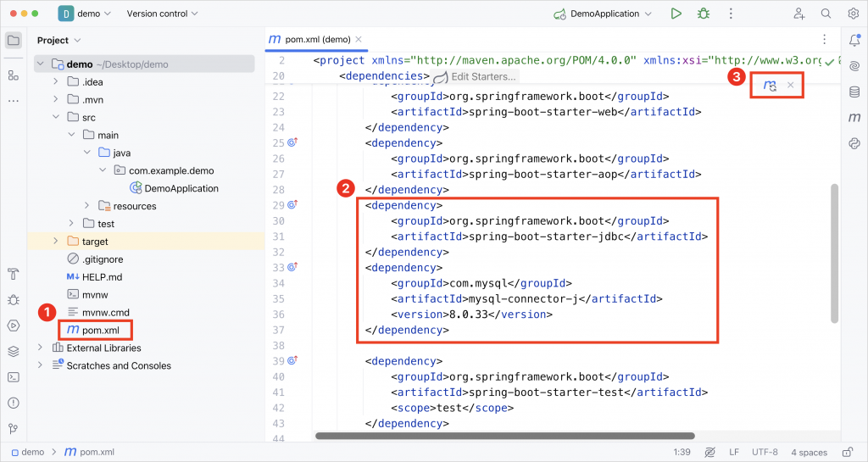Click the gutter icon at line 29
The height and width of the screenshot is (462, 868).
(x=292, y=204)
